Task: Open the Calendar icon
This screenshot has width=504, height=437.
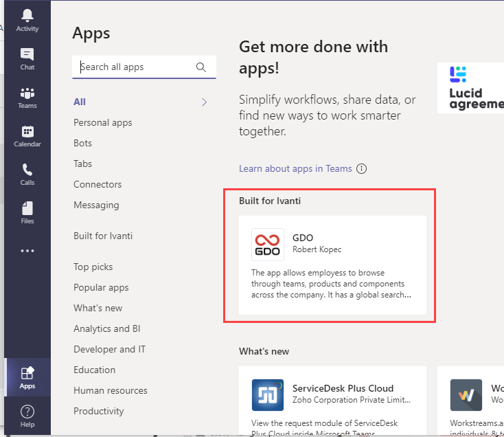Action: [x=27, y=132]
